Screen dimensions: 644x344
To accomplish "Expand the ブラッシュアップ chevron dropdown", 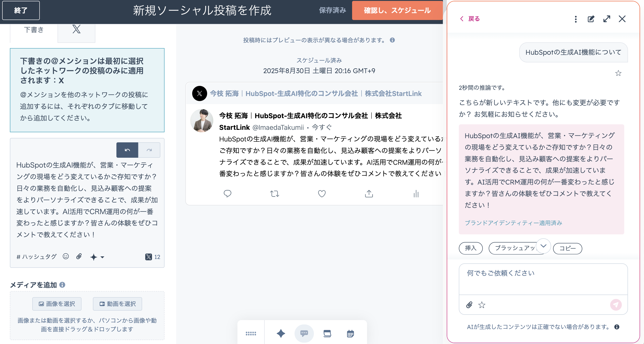I will click(543, 246).
